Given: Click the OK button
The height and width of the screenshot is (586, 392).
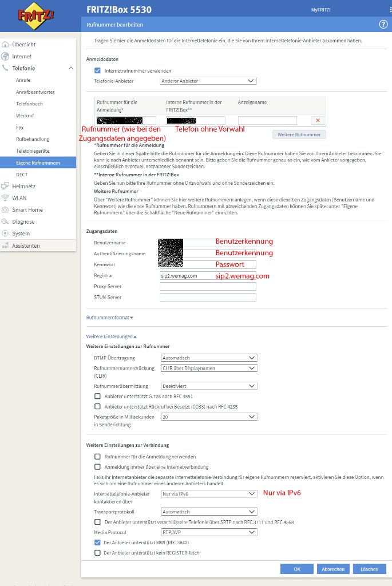Looking at the screenshot, I should pyautogui.click(x=297, y=569).
